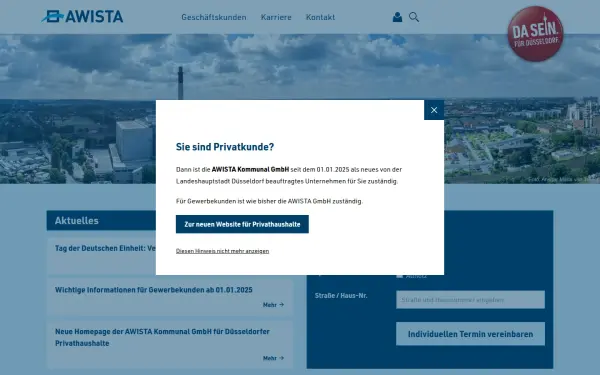This screenshot has width=600, height=375.
Task: Open the Kontakt menu item
Action: [320, 17]
